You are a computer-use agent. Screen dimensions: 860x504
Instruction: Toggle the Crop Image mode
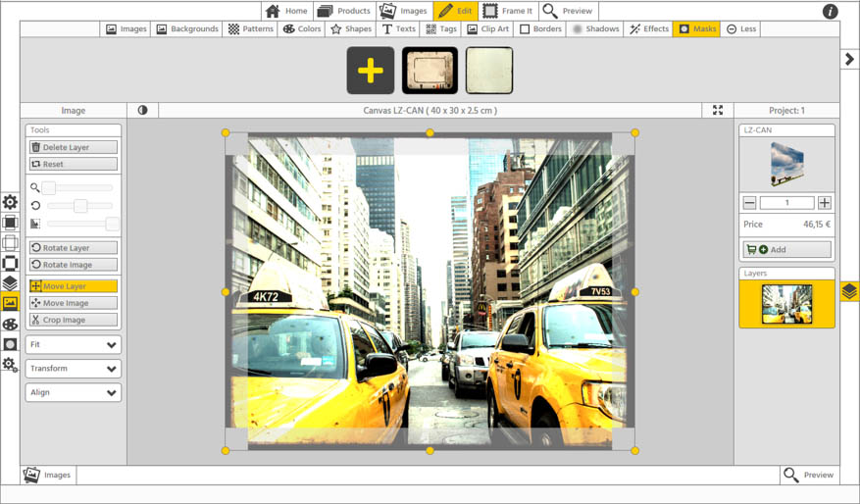click(x=73, y=320)
